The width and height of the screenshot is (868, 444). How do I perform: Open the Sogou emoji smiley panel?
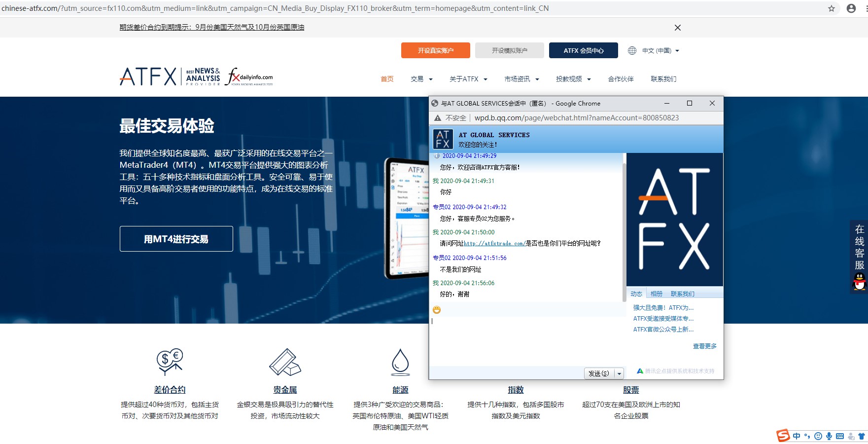coord(818,436)
